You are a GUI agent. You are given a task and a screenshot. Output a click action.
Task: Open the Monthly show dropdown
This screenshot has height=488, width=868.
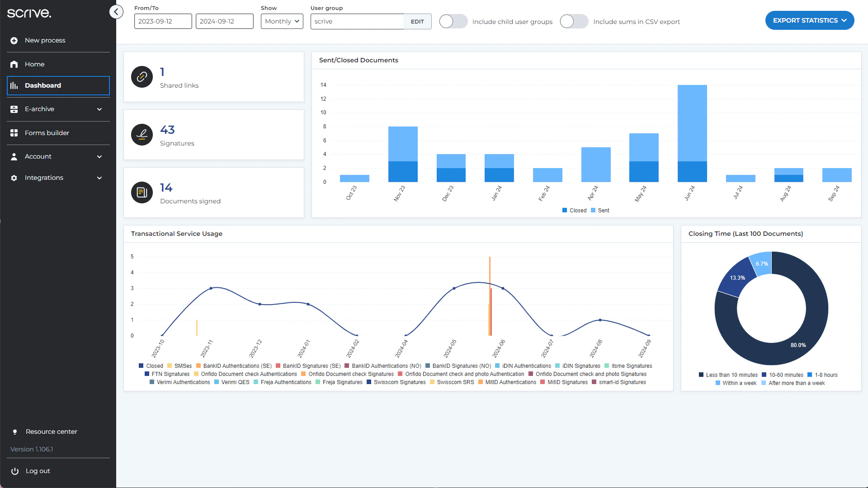282,21
